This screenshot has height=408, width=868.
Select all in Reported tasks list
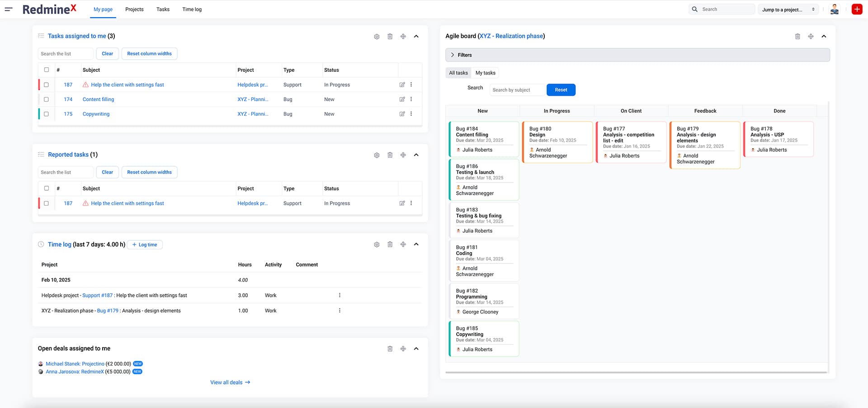46,188
